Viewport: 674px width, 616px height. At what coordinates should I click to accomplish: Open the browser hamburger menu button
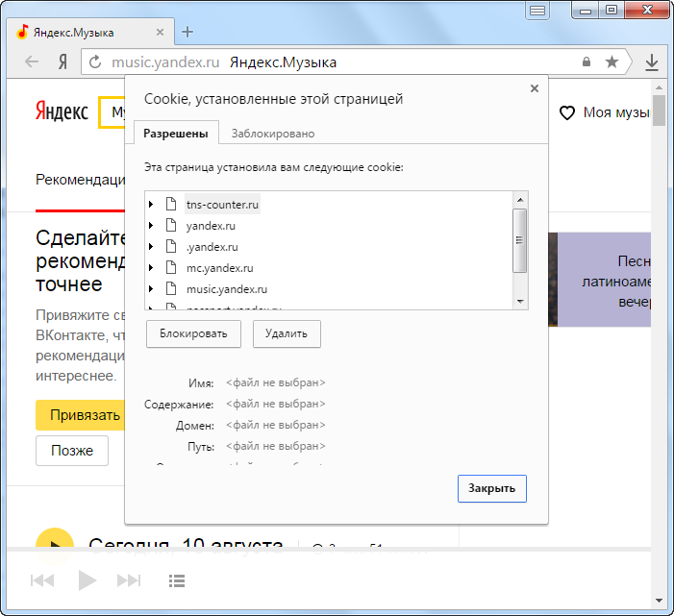(x=537, y=10)
